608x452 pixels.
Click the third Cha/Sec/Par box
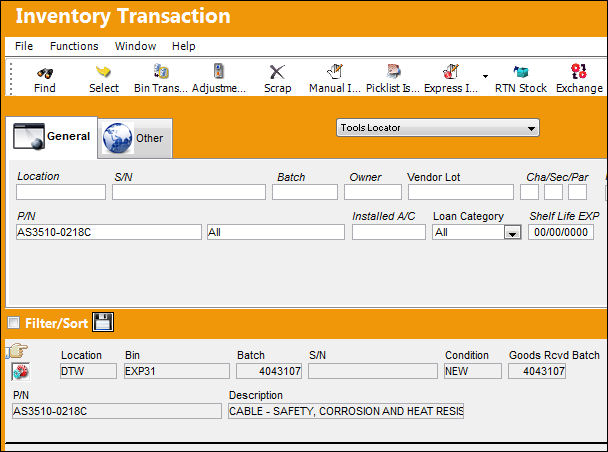pos(577,192)
